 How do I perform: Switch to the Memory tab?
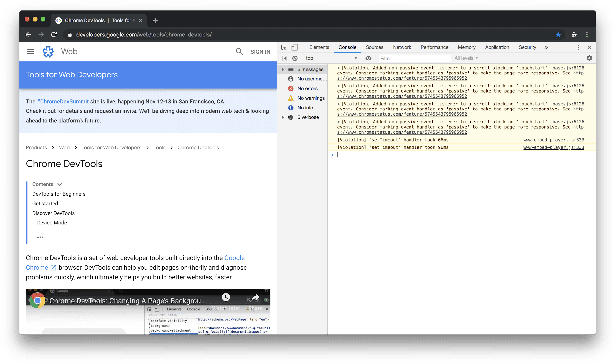coord(466,47)
